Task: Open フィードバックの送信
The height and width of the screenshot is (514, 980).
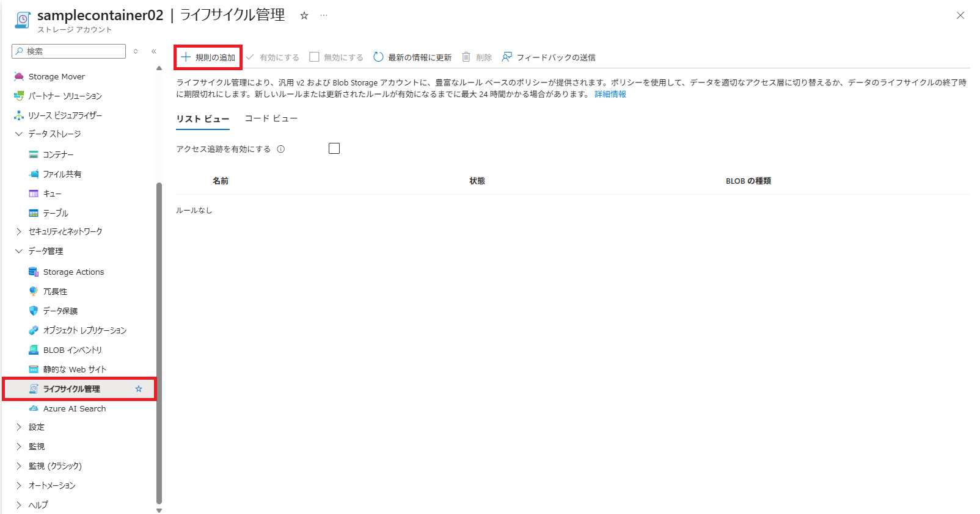Action: click(x=549, y=57)
